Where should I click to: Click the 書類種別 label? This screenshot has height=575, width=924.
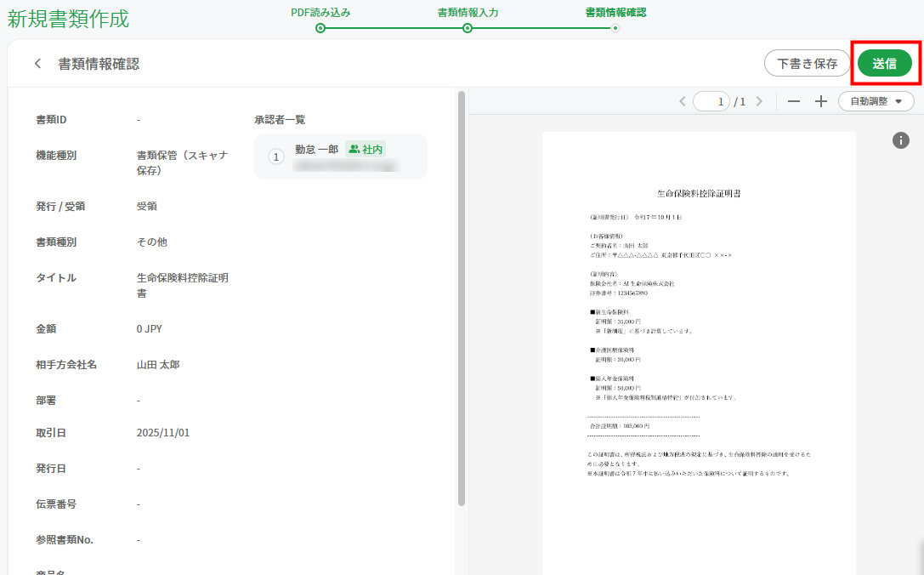tap(56, 242)
